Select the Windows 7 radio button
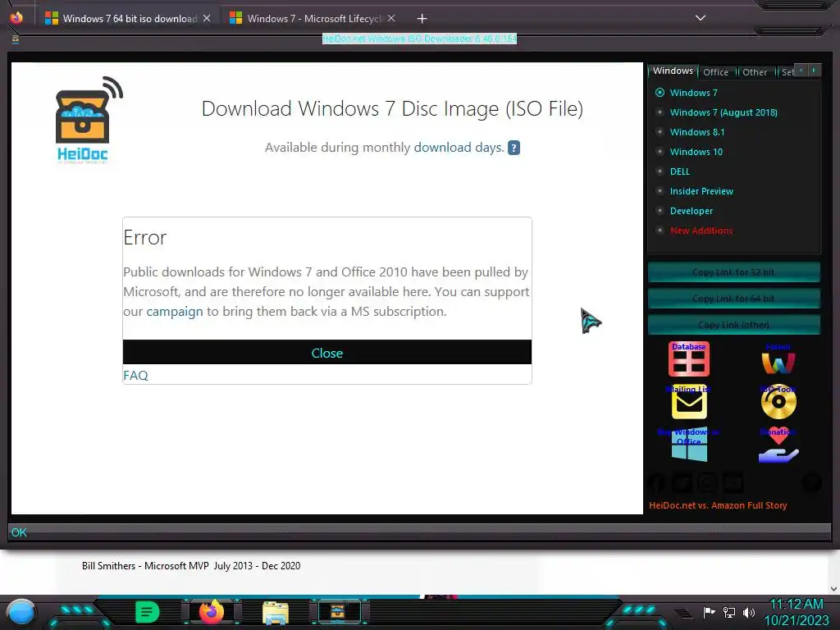The image size is (840, 630). pos(660,93)
